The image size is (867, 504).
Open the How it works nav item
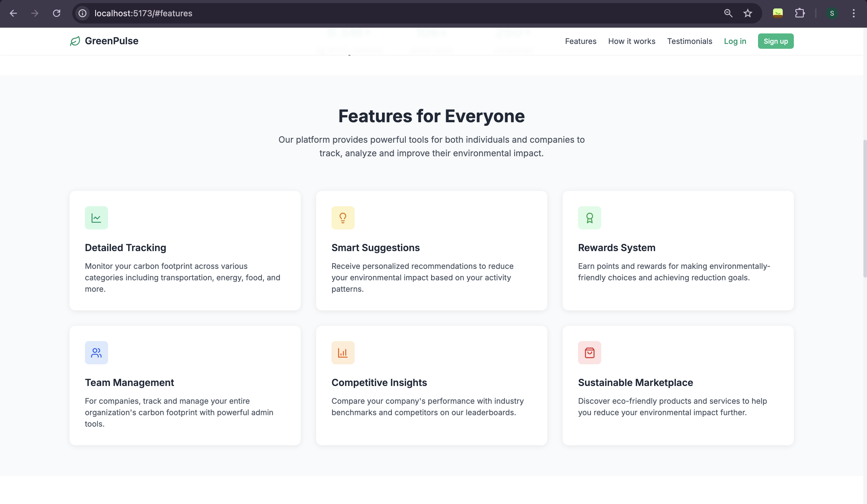[632, 41]
